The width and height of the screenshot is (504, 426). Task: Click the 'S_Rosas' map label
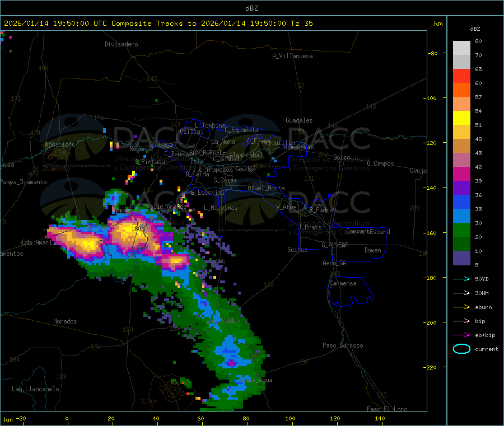pyautogui.click(x=225, y=180)
